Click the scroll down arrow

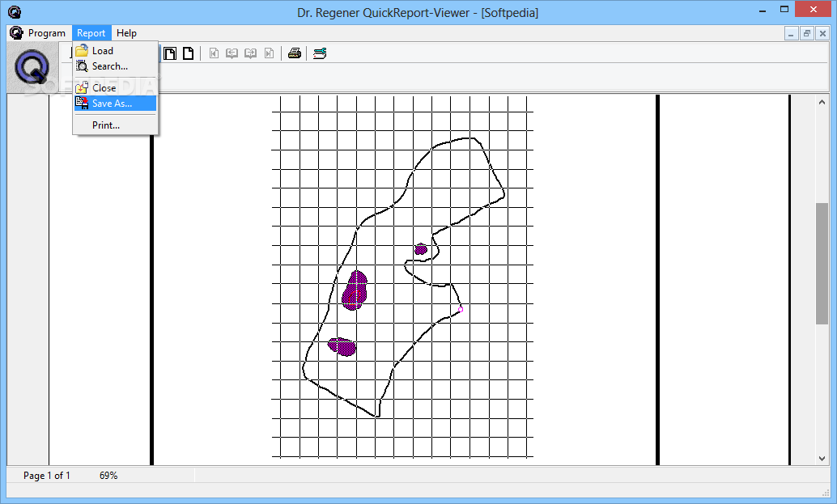[822, 458]
